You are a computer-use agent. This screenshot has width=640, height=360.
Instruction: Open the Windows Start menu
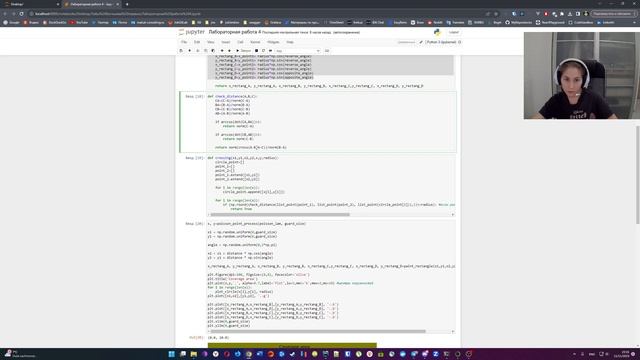(x=171, y=354)
